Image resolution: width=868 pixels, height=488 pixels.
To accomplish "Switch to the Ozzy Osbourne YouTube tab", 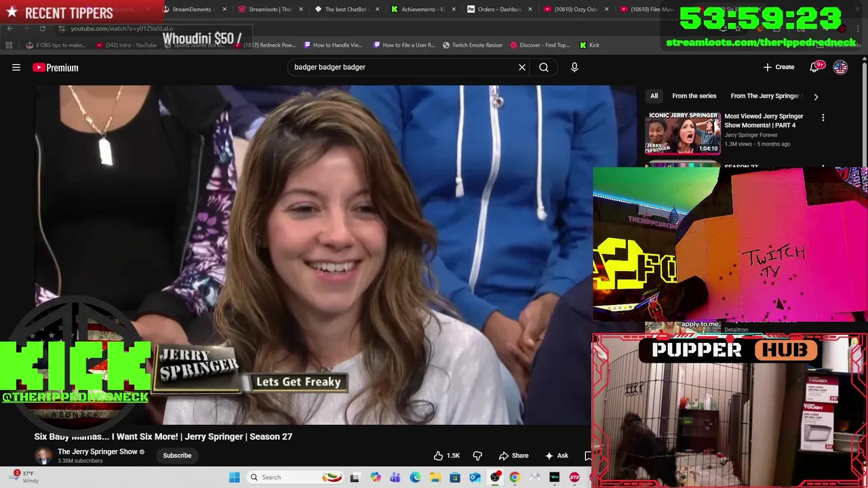I will [x=570, y=9].
